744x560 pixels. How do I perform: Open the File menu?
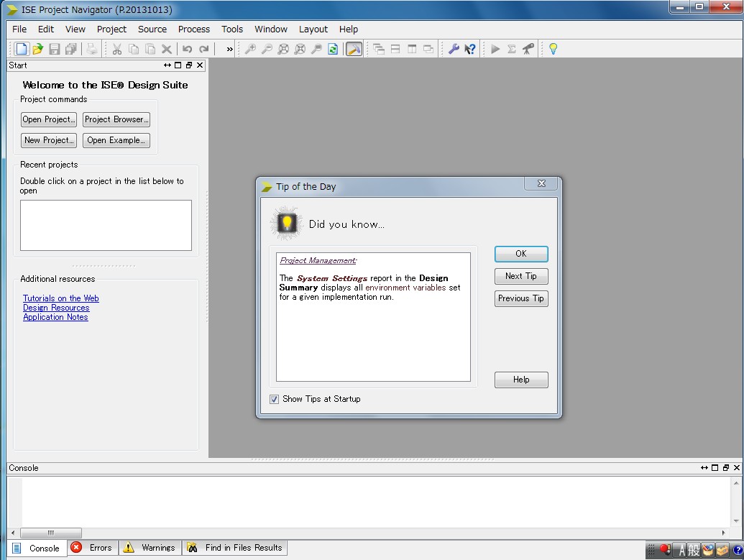tap(19, 29)
